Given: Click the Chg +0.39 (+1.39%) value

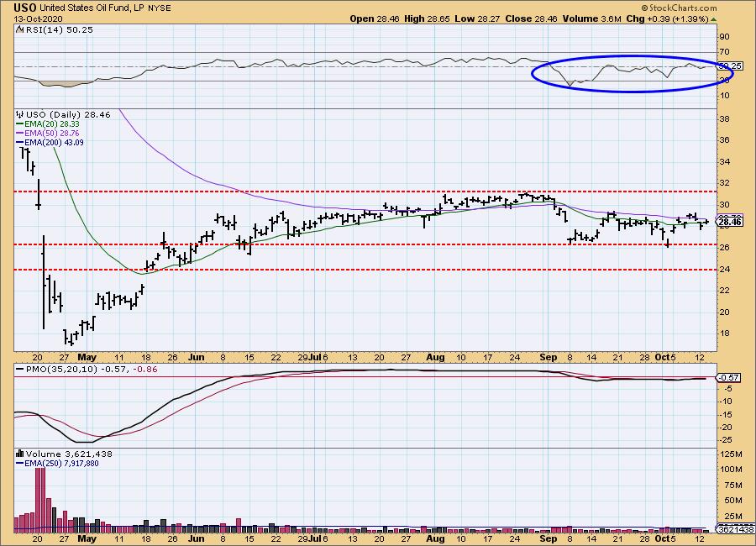Looking at the screenshot, I should 667,18.
